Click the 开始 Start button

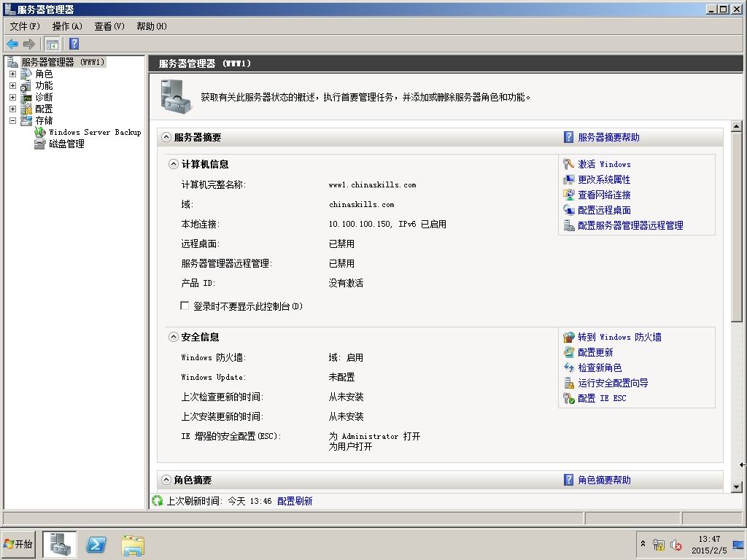click(x=18, y=544)
